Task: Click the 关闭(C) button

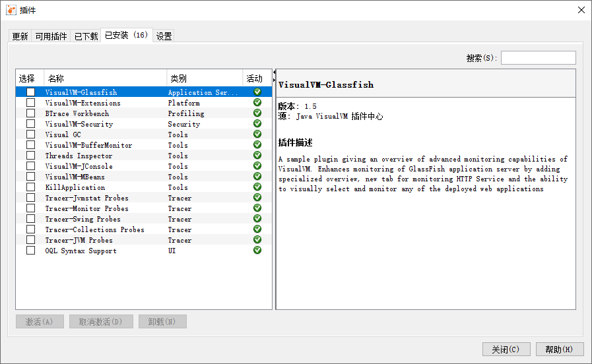Action: click(x=506, y=349)
